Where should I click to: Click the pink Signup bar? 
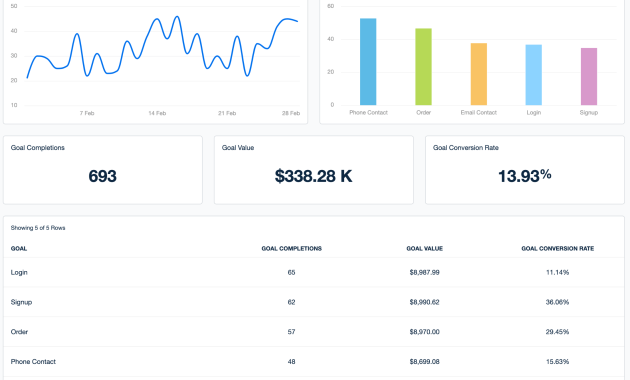coord(589,76)
